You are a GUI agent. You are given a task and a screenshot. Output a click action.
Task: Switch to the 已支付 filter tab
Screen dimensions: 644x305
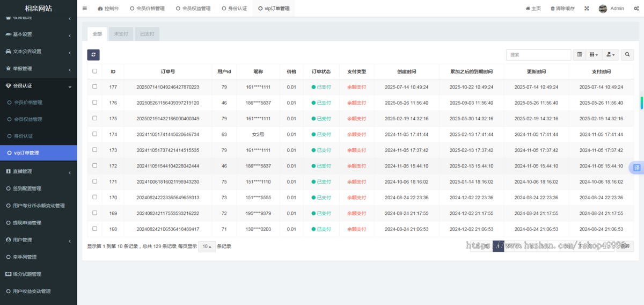(147, 34)
